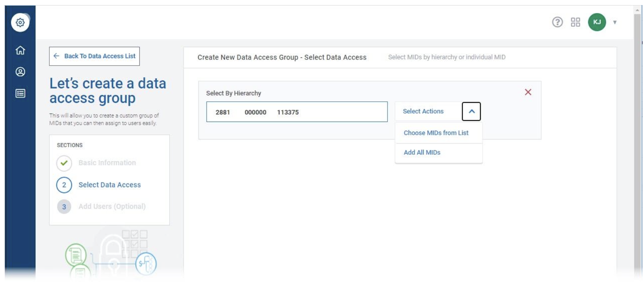The height and width of the screenshot is (282, 644).
Task: Open the user profile sidebar icon
Action: coord(20,72)
